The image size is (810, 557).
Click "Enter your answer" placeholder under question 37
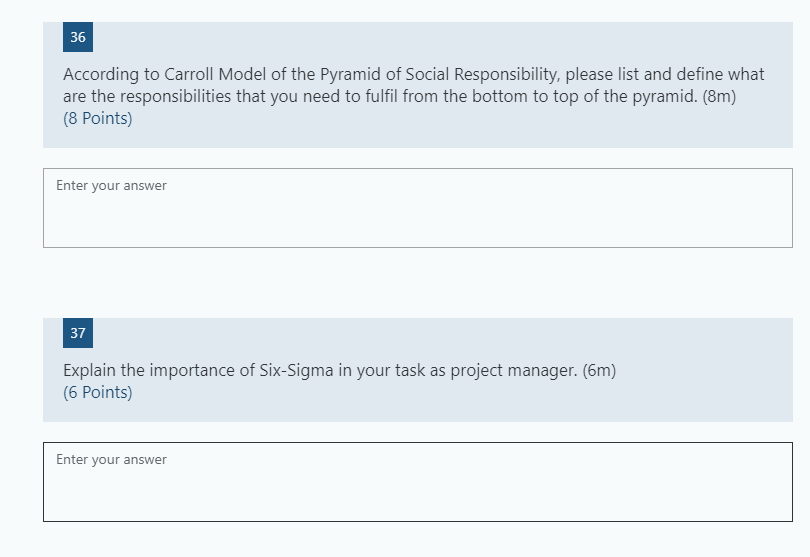click(111, 459)
